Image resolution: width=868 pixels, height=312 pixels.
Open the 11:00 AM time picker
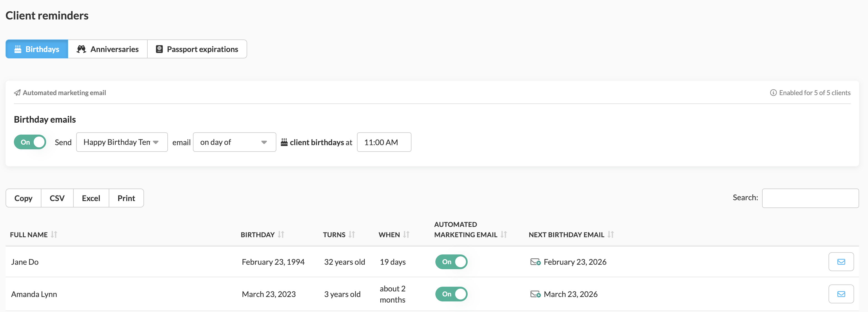pyautogui.click(x=383, y=142)
